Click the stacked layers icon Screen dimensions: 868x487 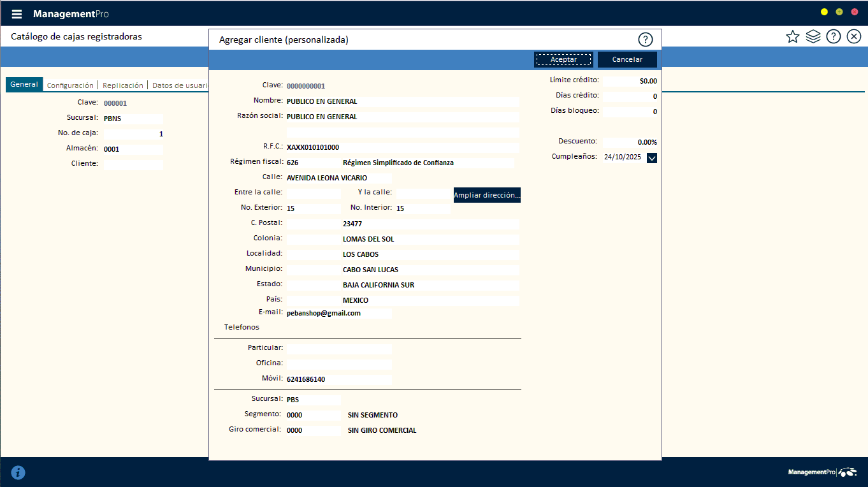click(813, 36)
